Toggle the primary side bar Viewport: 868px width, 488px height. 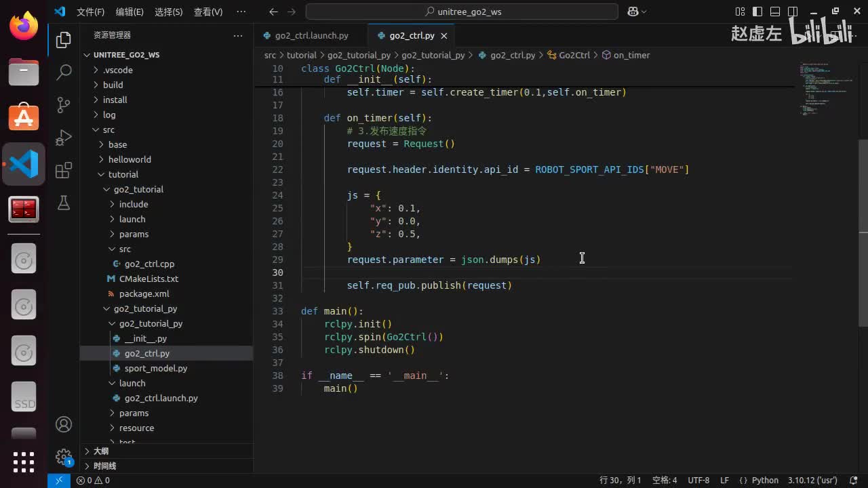(757, 12)
